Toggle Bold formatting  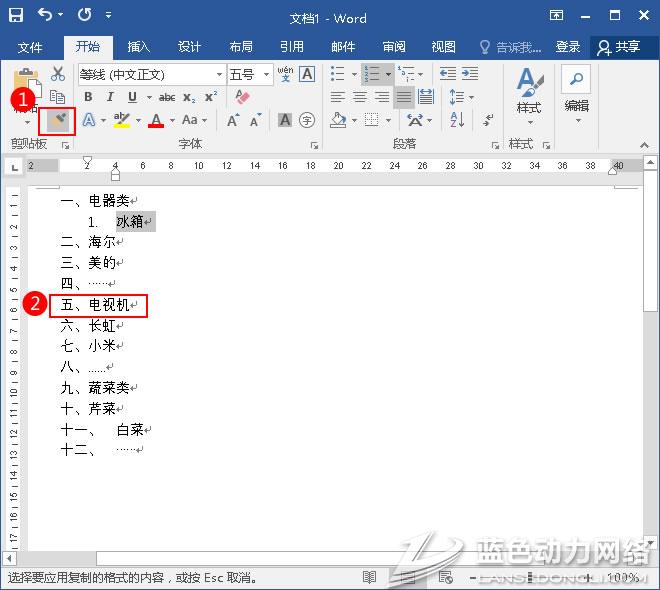coord(88,97)
